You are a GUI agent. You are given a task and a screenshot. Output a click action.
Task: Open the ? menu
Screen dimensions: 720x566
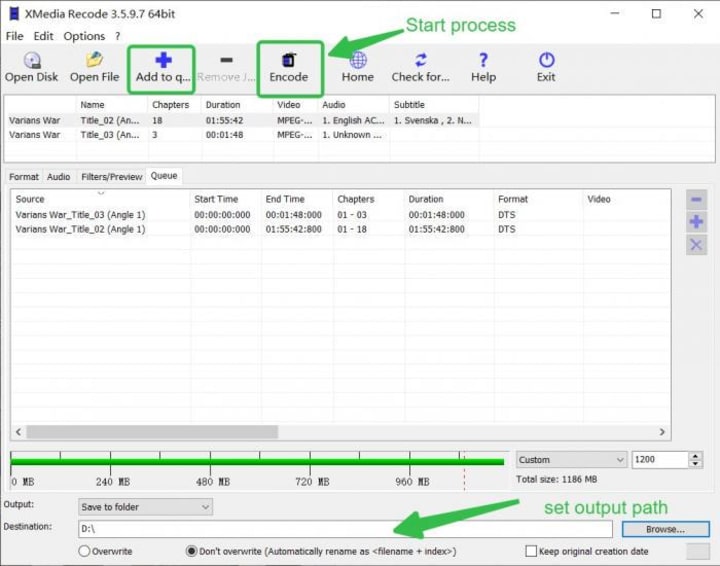pyautogui.click(x=118, y=36)
